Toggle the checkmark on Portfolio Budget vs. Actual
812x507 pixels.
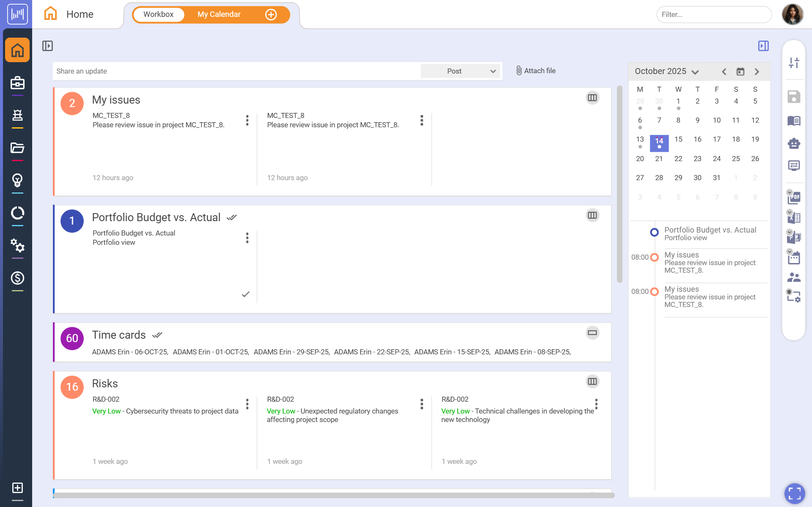pyautogui.click(x=231, y=217)
